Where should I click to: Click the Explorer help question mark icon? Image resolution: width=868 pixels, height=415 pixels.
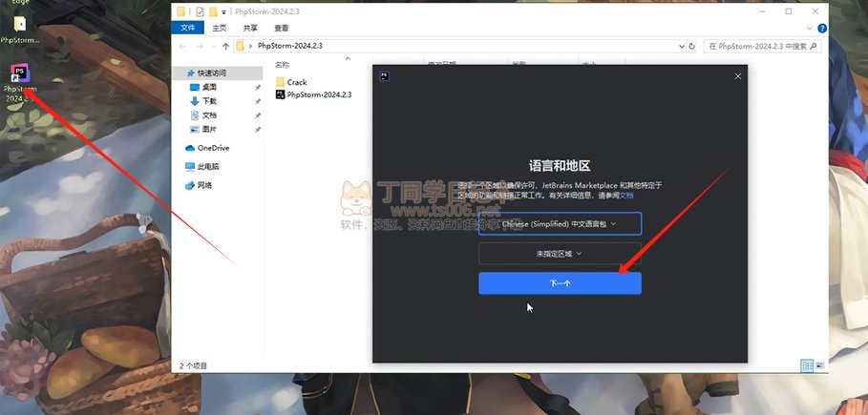[822, 28]
